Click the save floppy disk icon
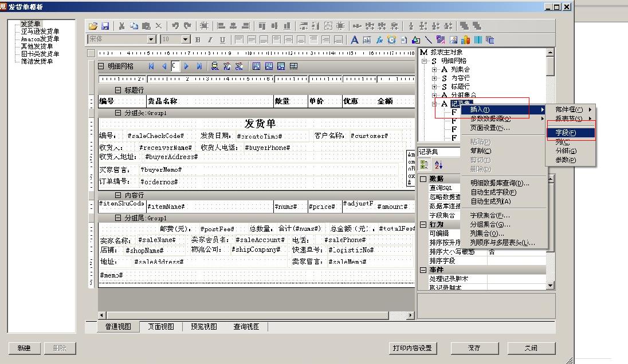This screenshot has height=364, width=628. [x=105, y=26]
